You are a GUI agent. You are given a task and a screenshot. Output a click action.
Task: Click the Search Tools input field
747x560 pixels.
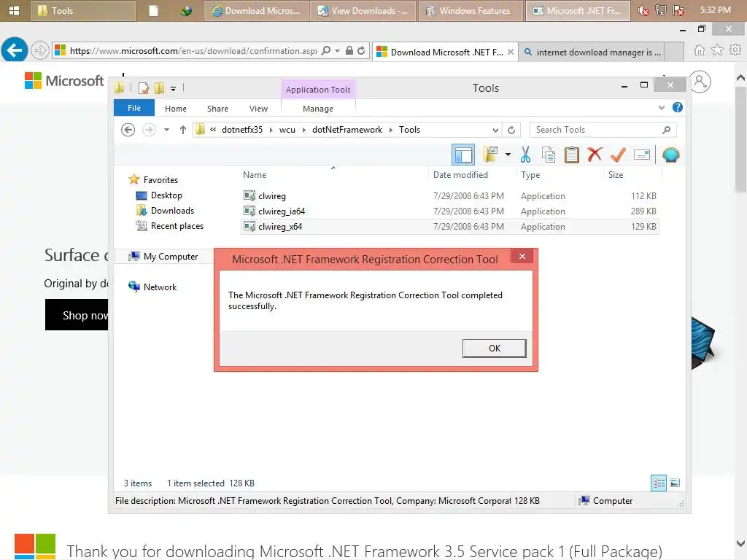(603, 130)
